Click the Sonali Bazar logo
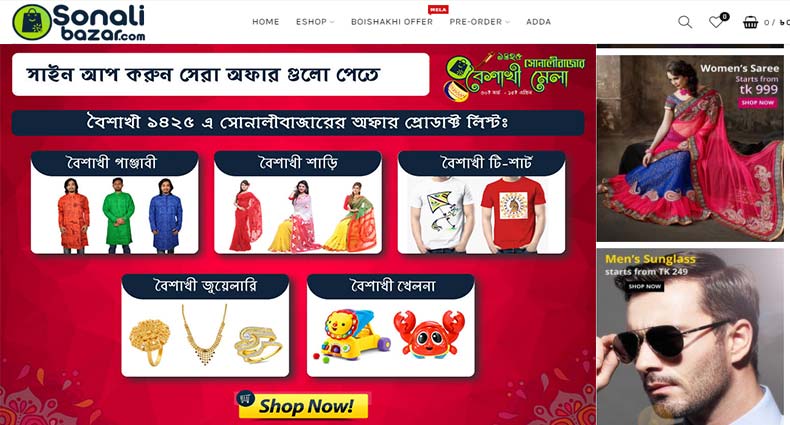790x425 pixels. pos(79,22)
